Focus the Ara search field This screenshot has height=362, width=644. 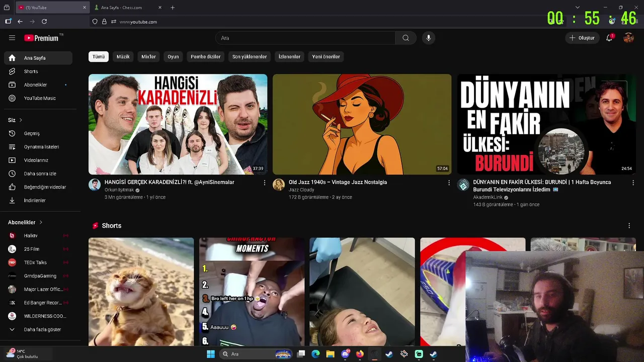(x=305, y=38)
